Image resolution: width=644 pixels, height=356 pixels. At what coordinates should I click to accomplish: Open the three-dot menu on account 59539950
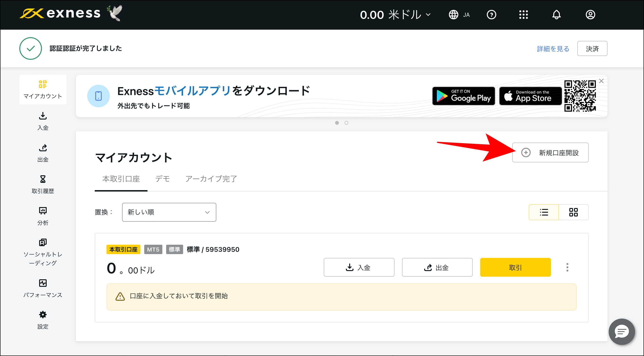click(x=567, y=267)
